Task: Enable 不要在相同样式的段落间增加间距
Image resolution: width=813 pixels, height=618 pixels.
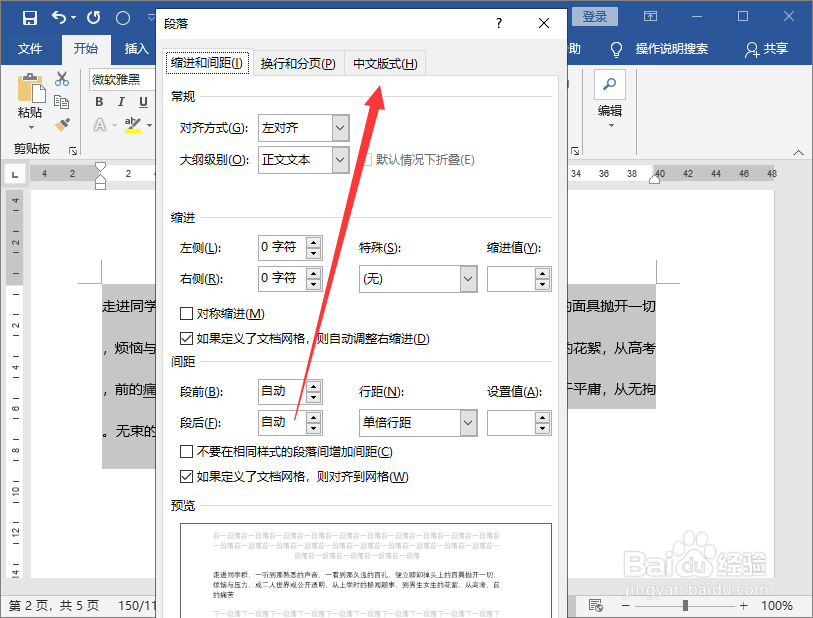Action: coord(186,451)
